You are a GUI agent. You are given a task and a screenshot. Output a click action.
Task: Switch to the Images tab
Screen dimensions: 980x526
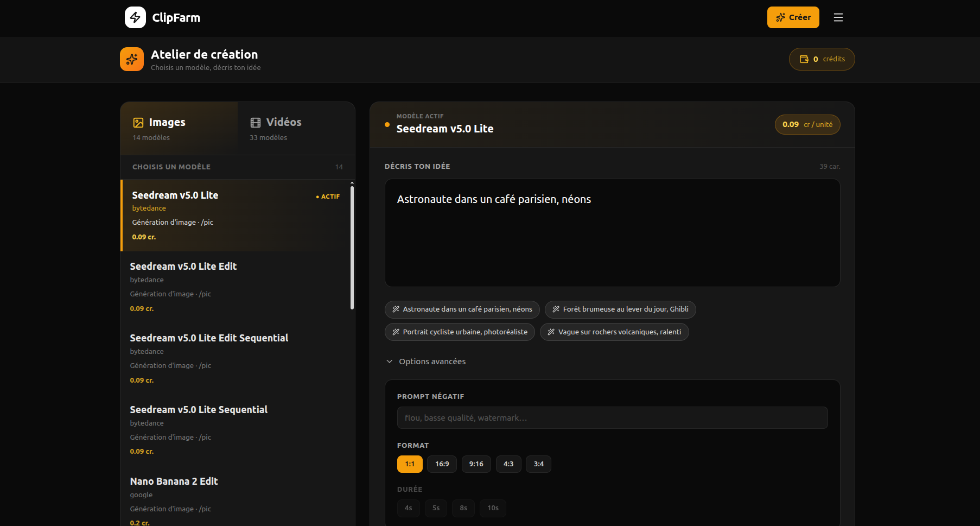point(179,129)
